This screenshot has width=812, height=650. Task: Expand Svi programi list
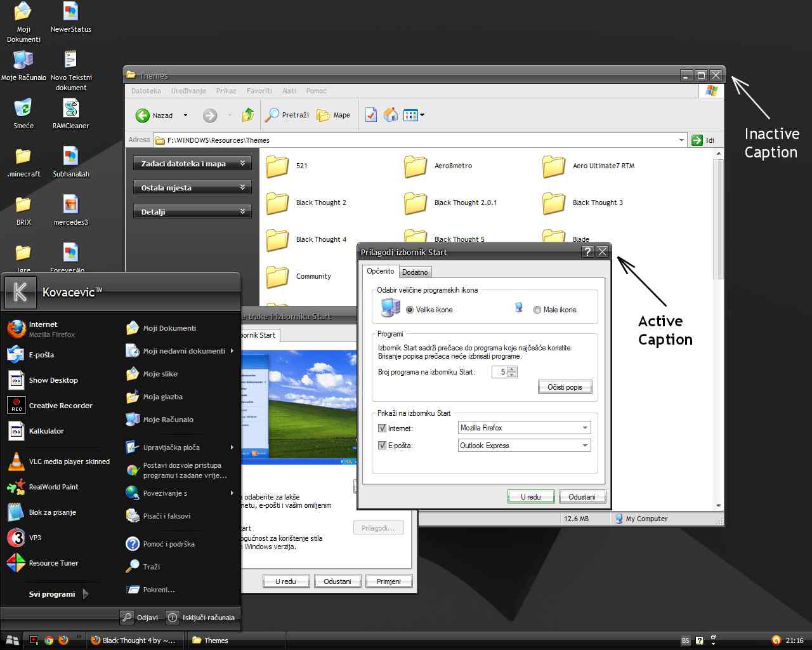(58, 594)
